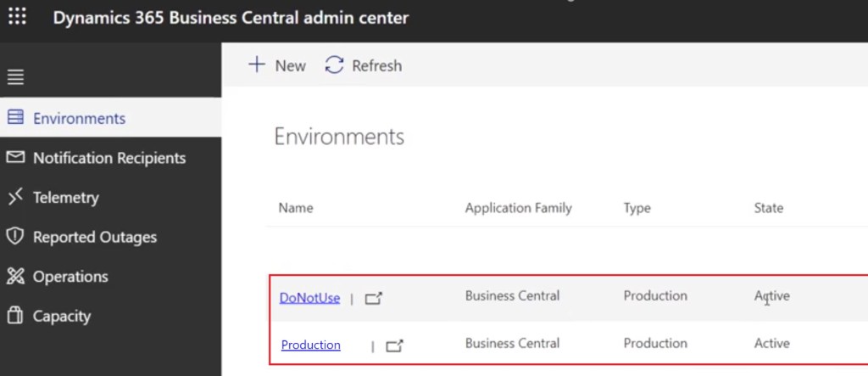Refresh the environments list
This screenshot has height=376, width=868.
point(364,65)
